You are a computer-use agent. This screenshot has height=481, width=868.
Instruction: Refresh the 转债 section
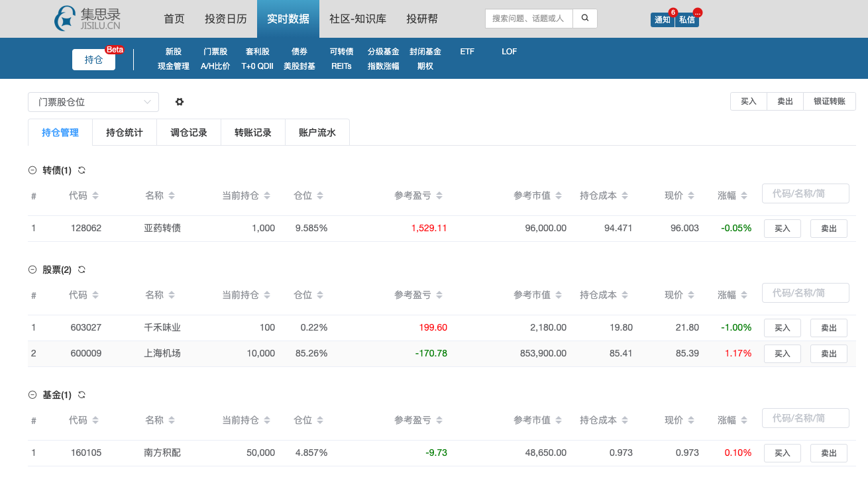click(x=82, y=170)
